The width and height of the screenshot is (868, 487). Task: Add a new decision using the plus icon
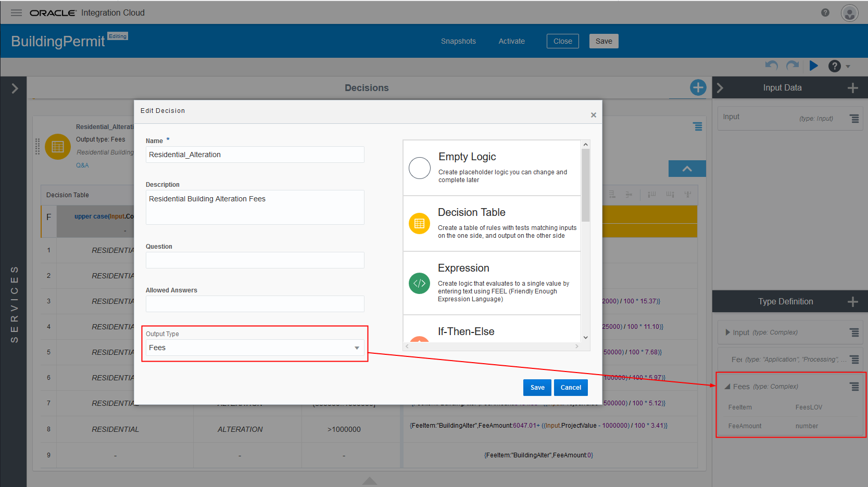[x=698, y=87]
